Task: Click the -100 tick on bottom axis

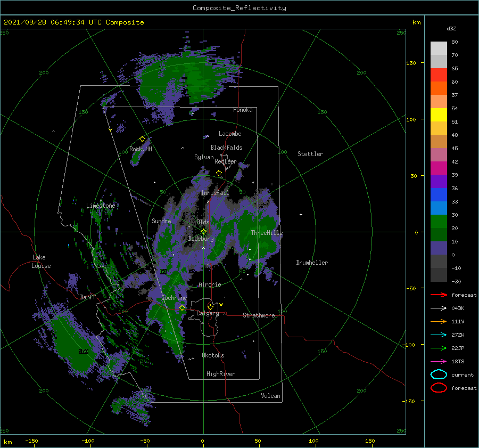Action: click(x=88, y=441)
